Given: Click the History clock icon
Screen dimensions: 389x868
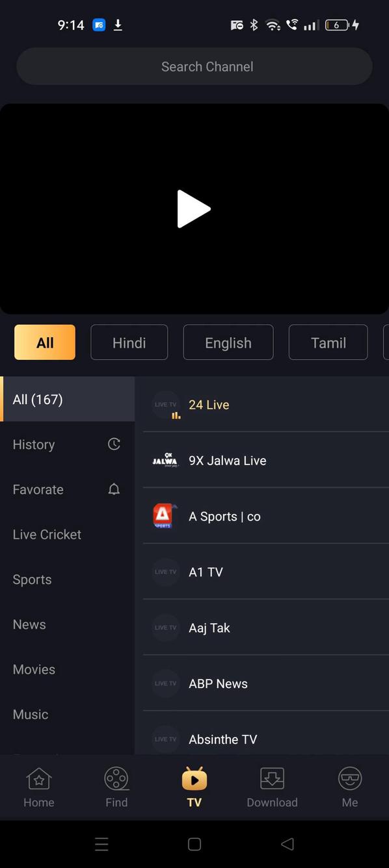Looking at the screenshot, I should point(114,444).
